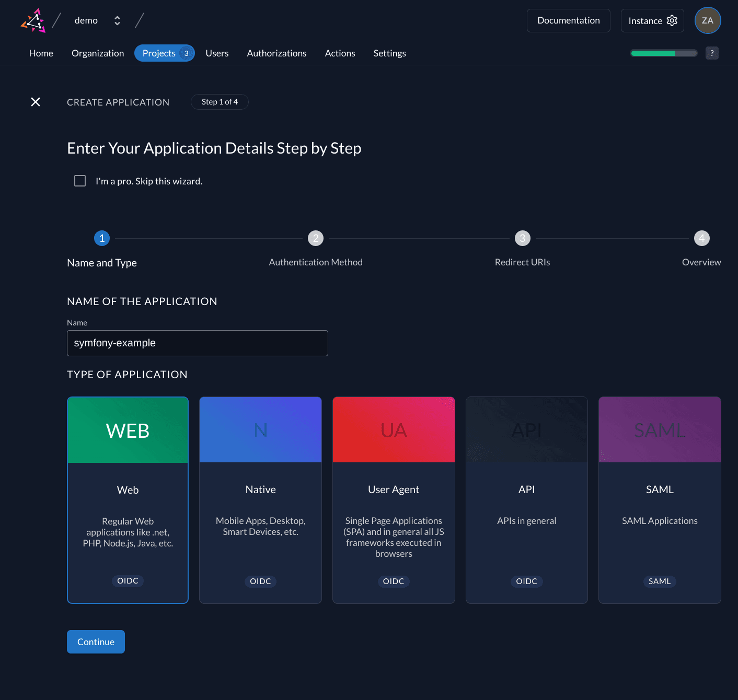738x700 pixels.
Task: Enable the I'm a pro skip wizard checkbox
Action: pyautogui.click(x=79, y=181)
